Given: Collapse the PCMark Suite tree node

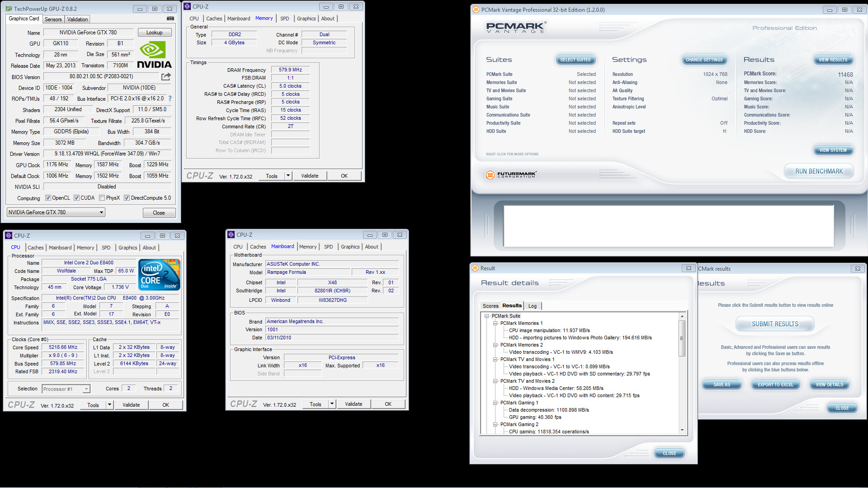Looking at the screenshot, I should click(487, 316).
